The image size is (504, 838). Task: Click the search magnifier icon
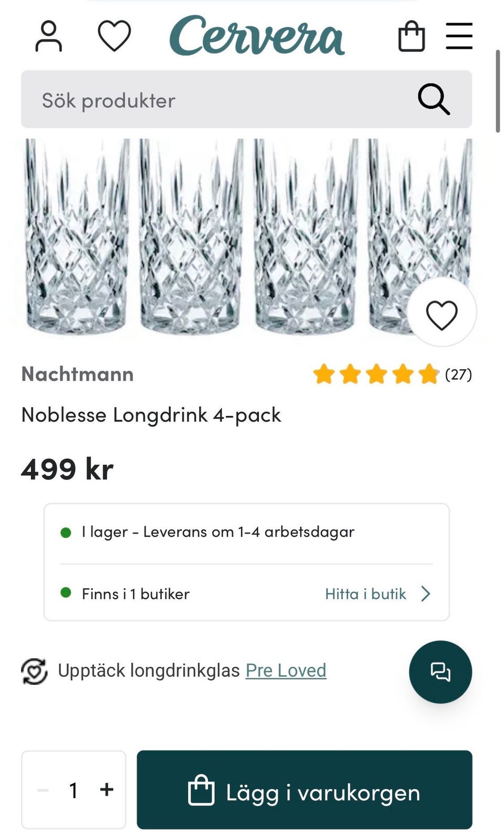[x=434, y=99]
